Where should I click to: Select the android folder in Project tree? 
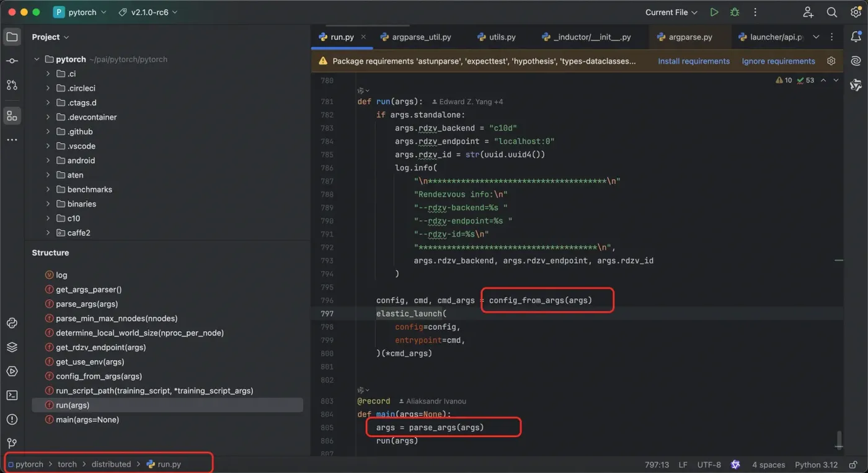[x=81, y=161]
